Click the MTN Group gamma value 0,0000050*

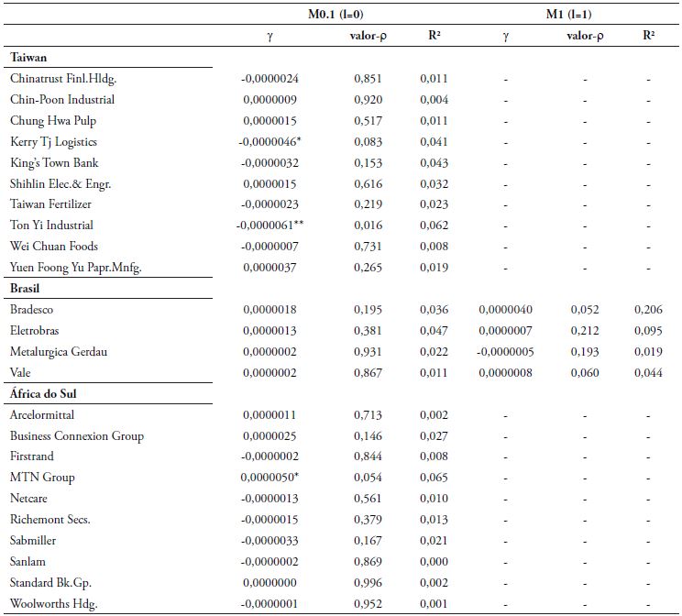coord(272,478)
